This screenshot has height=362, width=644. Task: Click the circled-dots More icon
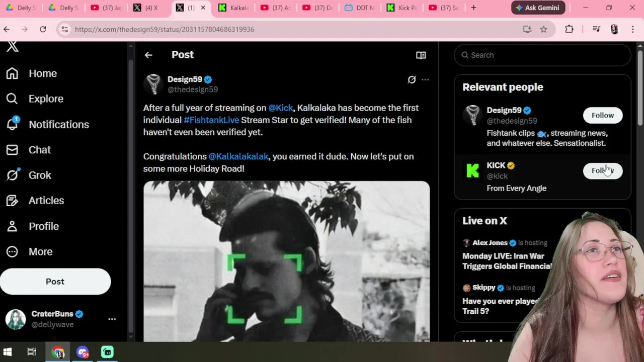12,251
